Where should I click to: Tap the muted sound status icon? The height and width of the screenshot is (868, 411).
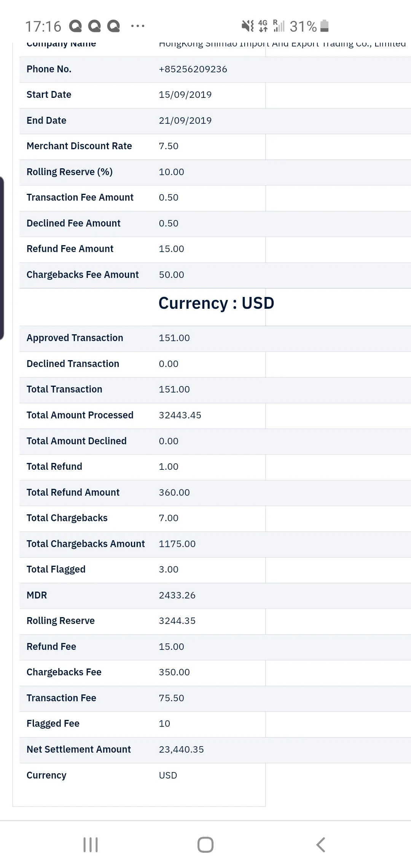(x=248, y=26)
